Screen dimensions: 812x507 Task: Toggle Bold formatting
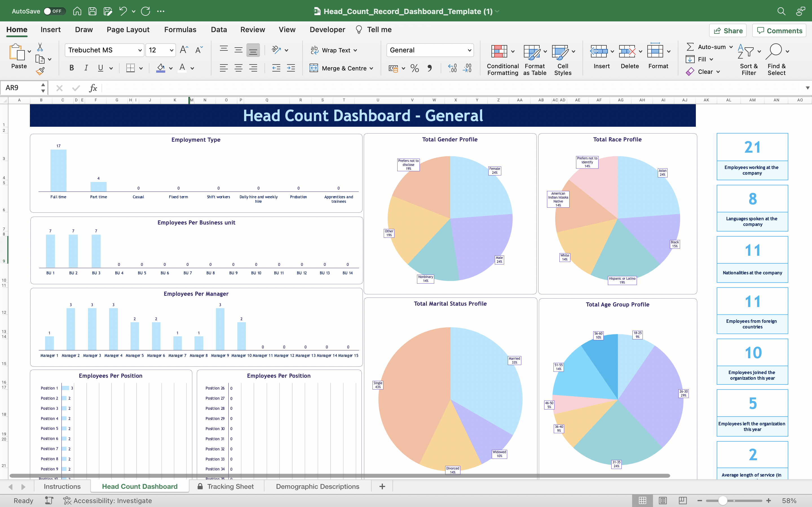click(x=71, y=68)
